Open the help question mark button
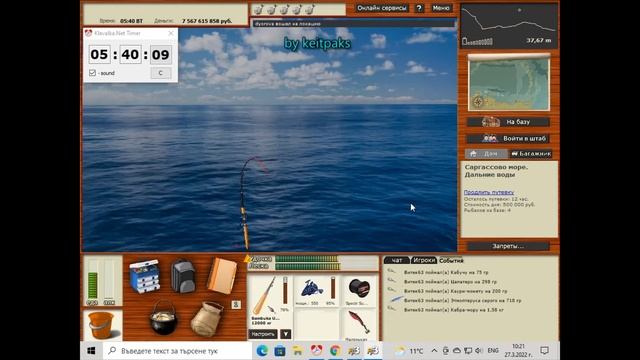 419,8
